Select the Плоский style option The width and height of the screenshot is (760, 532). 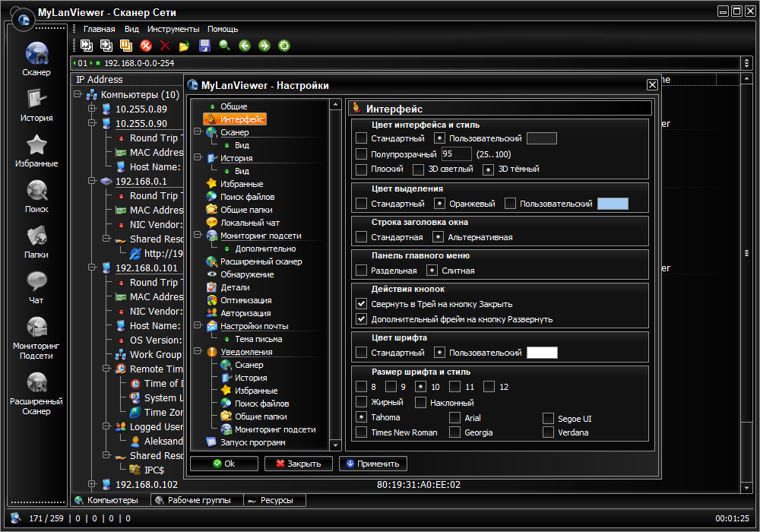tap(361, 169)
